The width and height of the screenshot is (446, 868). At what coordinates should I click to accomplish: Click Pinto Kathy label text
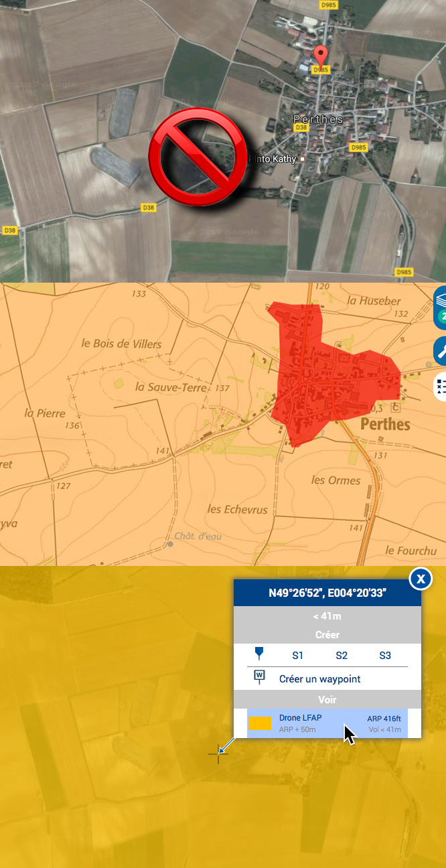tap(273, 159)
